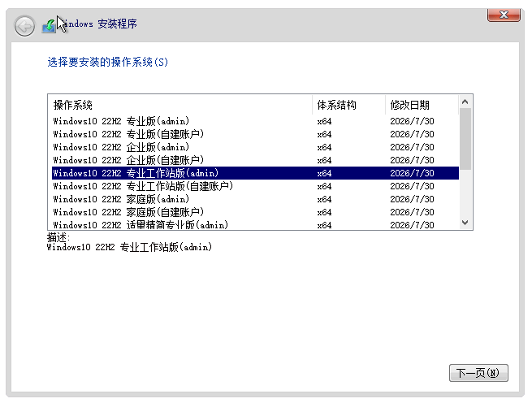Image resolution: width=532 pixels, height=403 pixels.
Task: Click the 操作系统 column header
Action: [180, 105]
